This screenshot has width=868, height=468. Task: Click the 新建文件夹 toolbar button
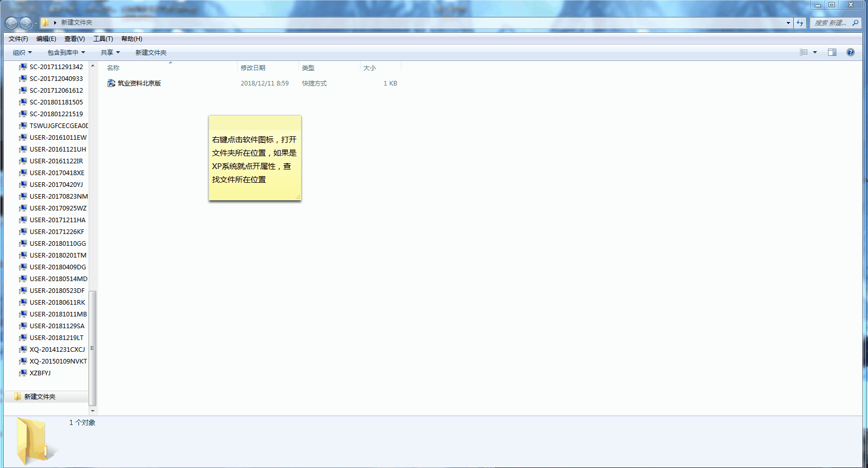tap(151, 53)
